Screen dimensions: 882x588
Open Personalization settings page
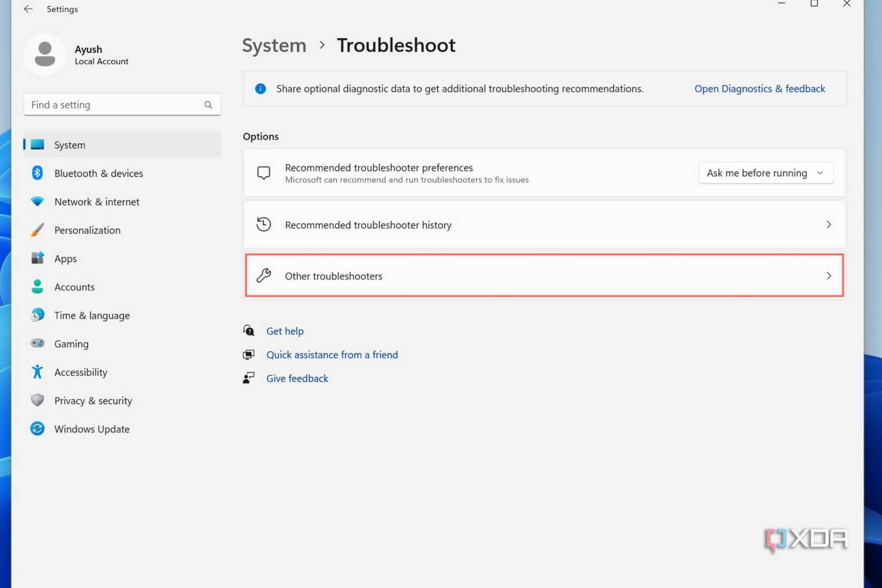pos(122,230)
